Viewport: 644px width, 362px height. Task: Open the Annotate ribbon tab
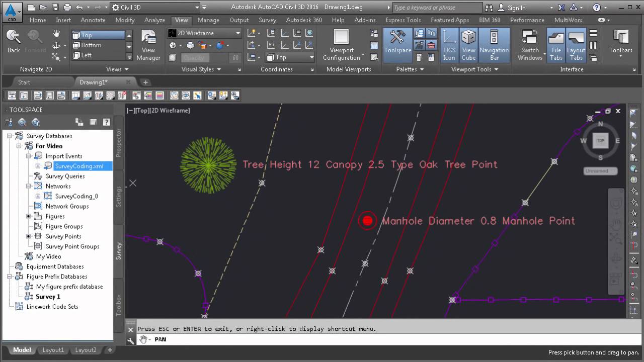(93, 20)
